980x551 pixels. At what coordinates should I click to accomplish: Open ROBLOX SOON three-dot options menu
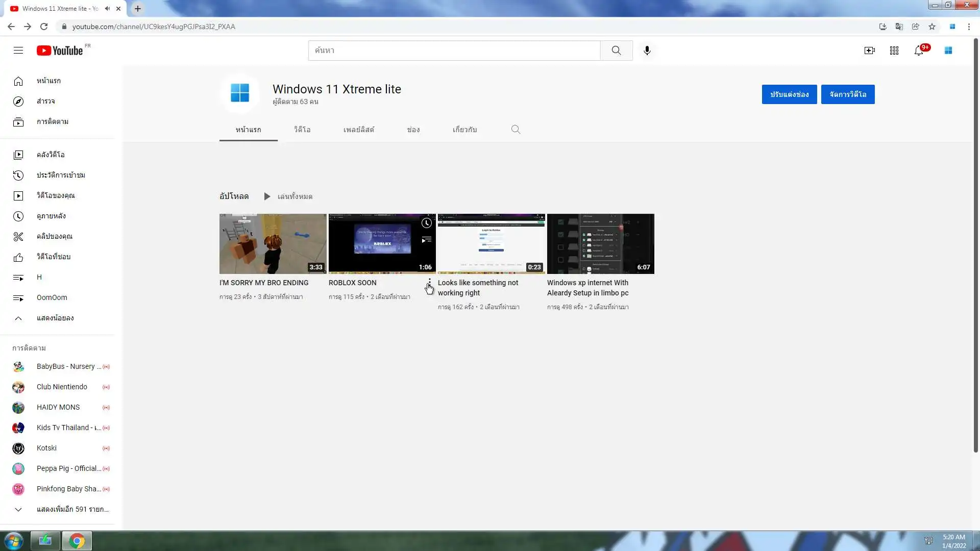point(429,283)
